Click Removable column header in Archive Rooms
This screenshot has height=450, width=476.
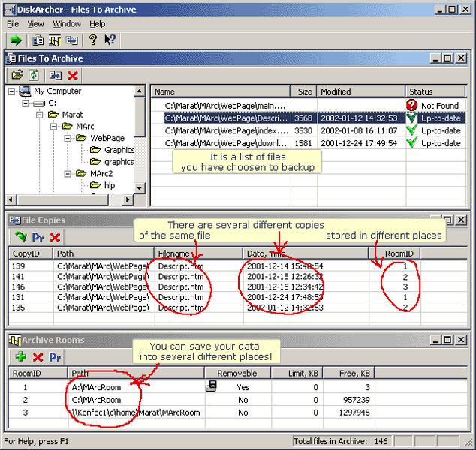[237, 373]
